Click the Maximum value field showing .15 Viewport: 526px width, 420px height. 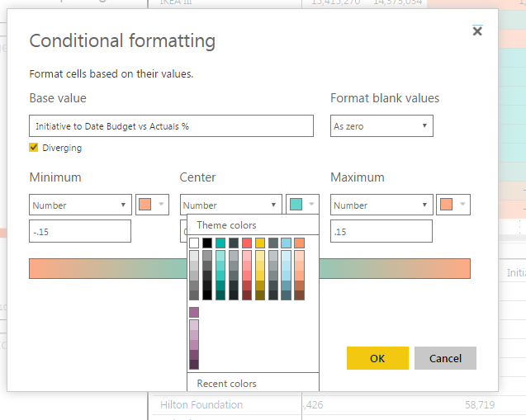[x=381, y=231]
